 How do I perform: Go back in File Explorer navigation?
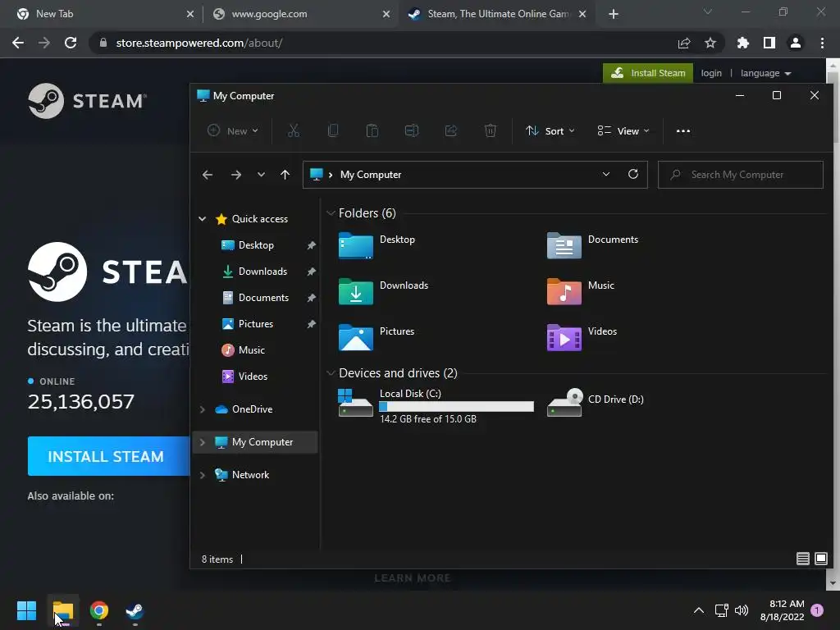click(208, 175)
